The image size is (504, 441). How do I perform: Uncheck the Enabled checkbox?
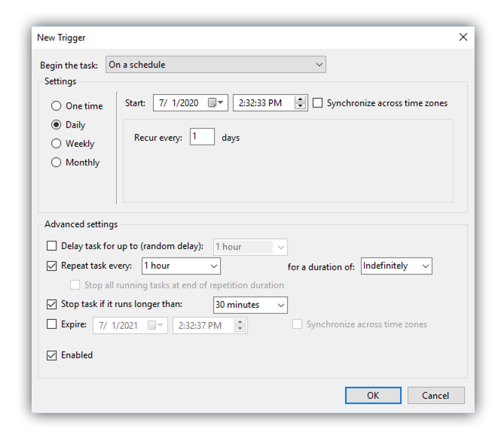point(52,355)
